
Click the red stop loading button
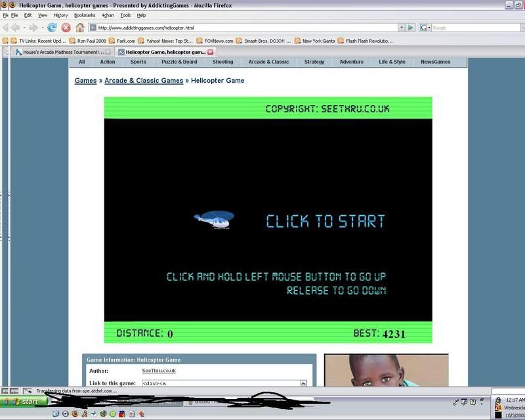pos(66,28)
